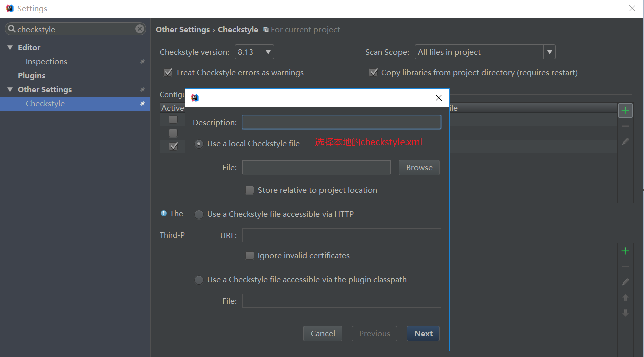Image resolution: width=644 pixels, height=357 pixels.
Task: Focus the local File path field
Action: tap(316, 167)
